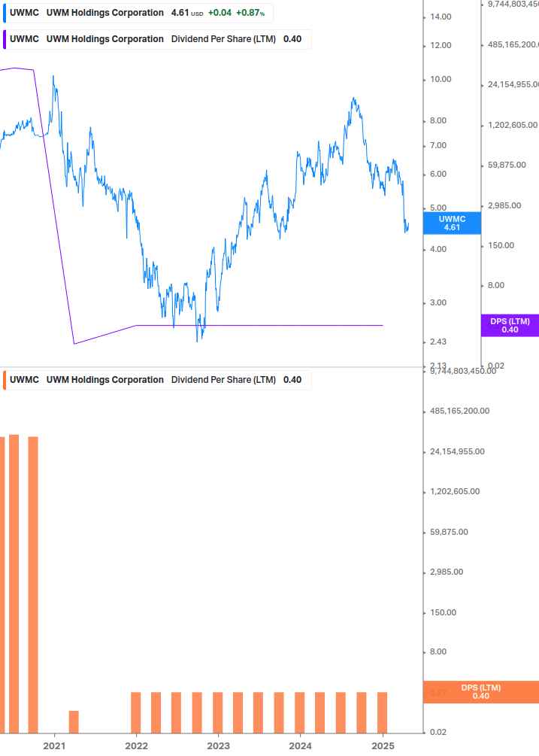539x756 pixels.
Task: Click the orange color bar of the lower legend
Action: pyautogui.click(x=5, y=380)
